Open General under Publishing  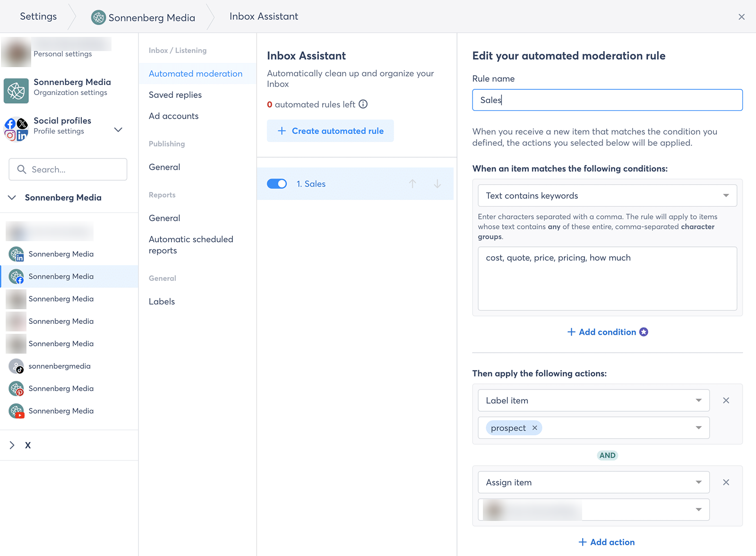click(x=164, y=167)
